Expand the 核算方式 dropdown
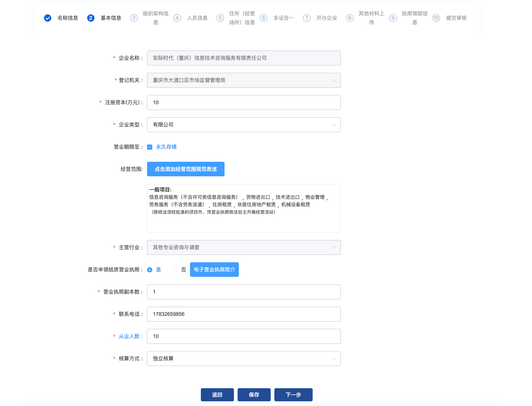 pos(244,359)
